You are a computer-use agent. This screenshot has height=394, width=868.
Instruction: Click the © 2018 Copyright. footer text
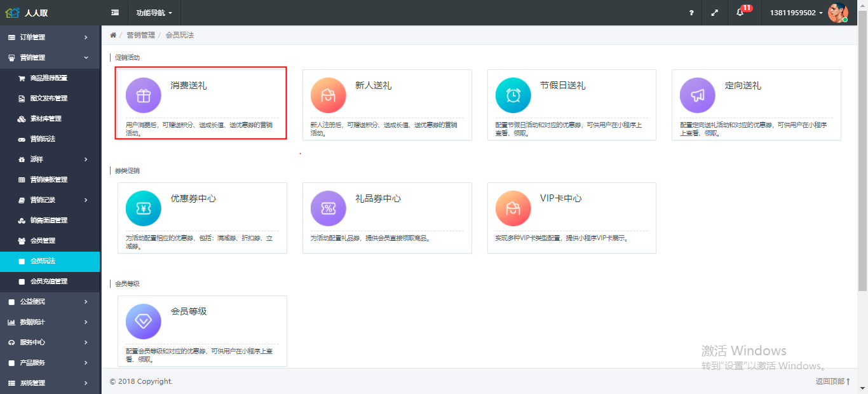141,381
